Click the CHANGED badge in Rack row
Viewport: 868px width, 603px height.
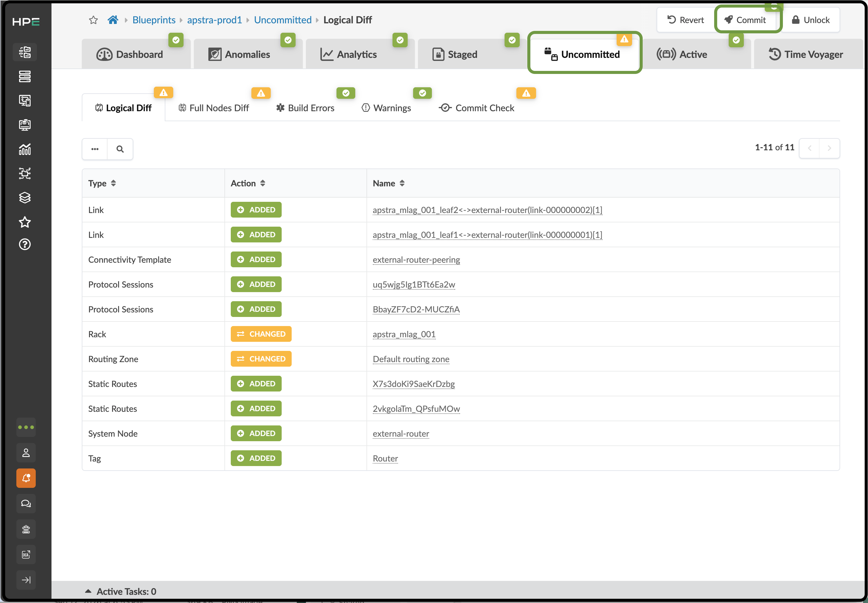point(261,334)
